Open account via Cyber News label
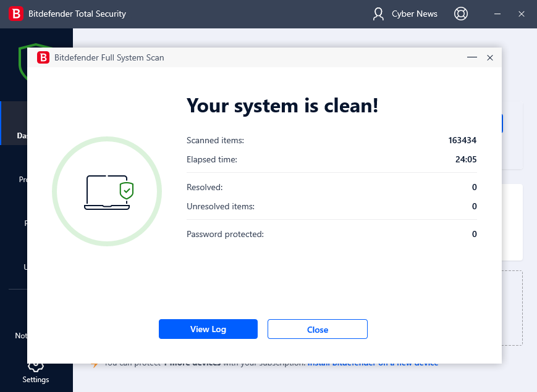This screenshot has width=537, height=392. (x=415, y=14)
